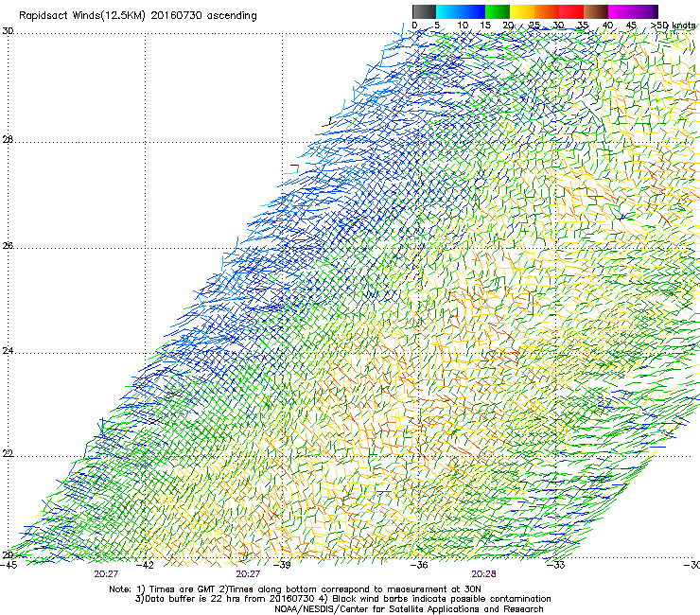Viewport: 700px width, 615px height.
Task: Click the purple '20:28' time label
Action: [484, 574]
